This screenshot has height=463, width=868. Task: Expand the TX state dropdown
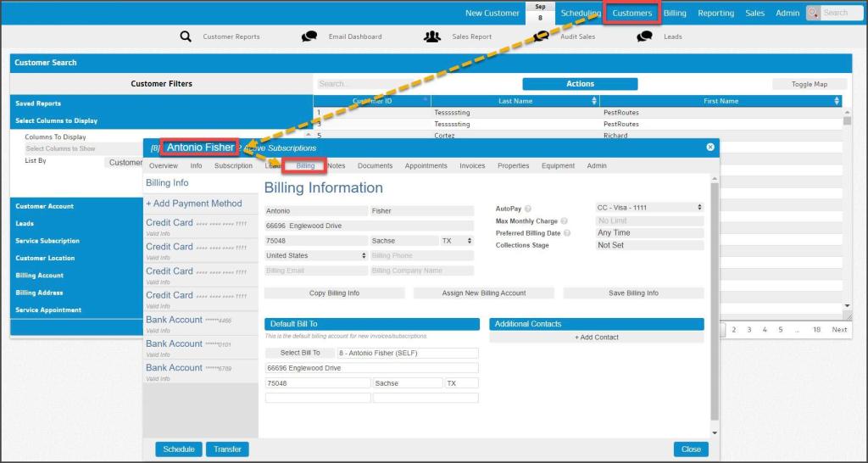click(457, 241)
